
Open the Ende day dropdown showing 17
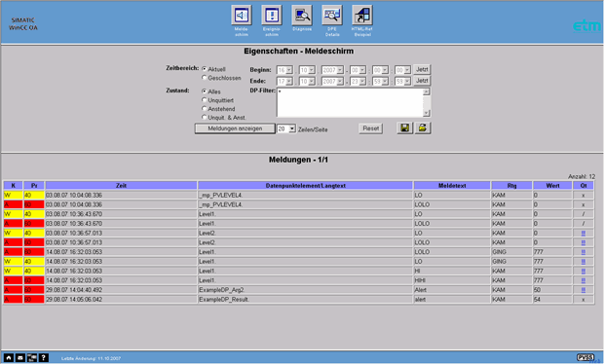284,82
